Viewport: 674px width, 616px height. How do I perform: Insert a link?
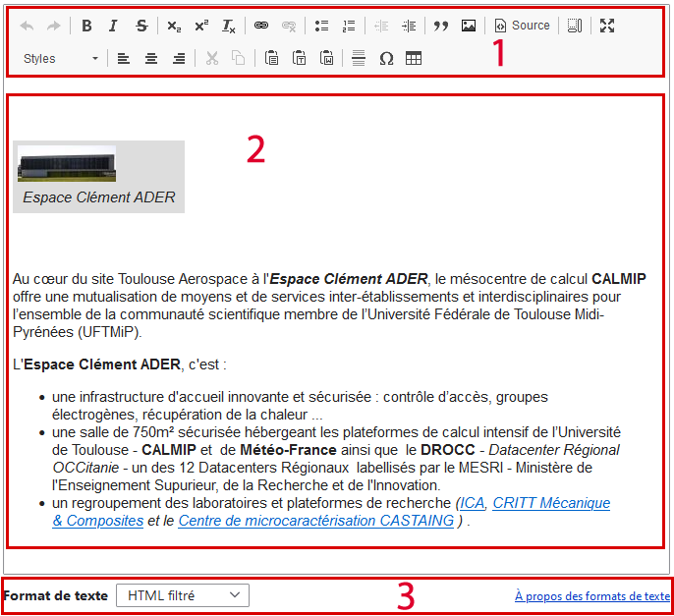tap(261, 26)
